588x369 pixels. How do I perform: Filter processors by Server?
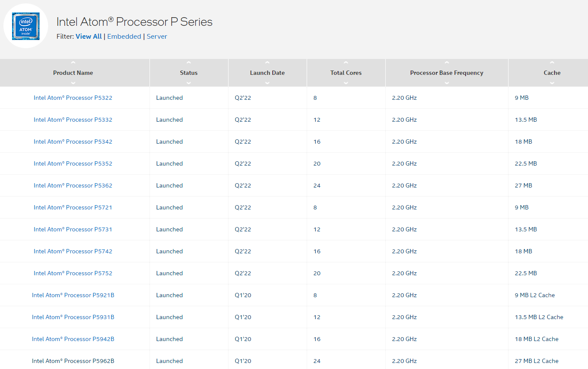tap(157, 37)
